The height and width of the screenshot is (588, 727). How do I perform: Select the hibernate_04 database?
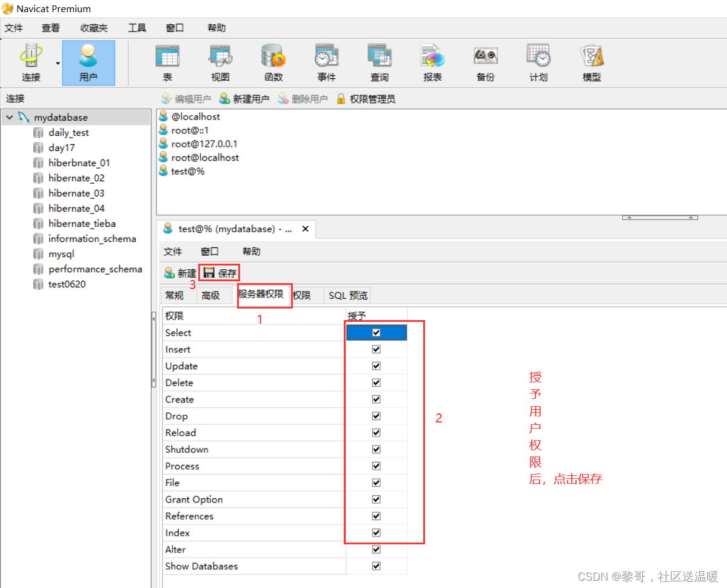tap(76, 209)
